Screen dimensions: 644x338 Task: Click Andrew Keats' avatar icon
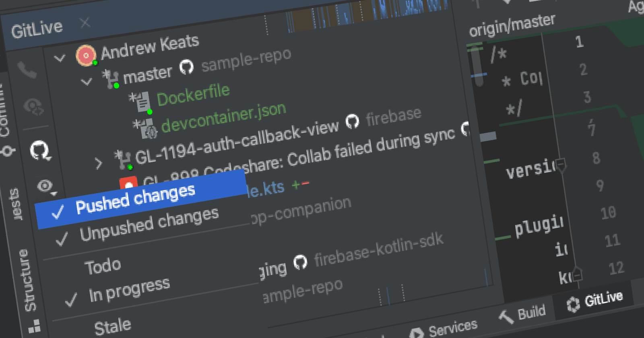pyautogui.click(x=86, y=56)
